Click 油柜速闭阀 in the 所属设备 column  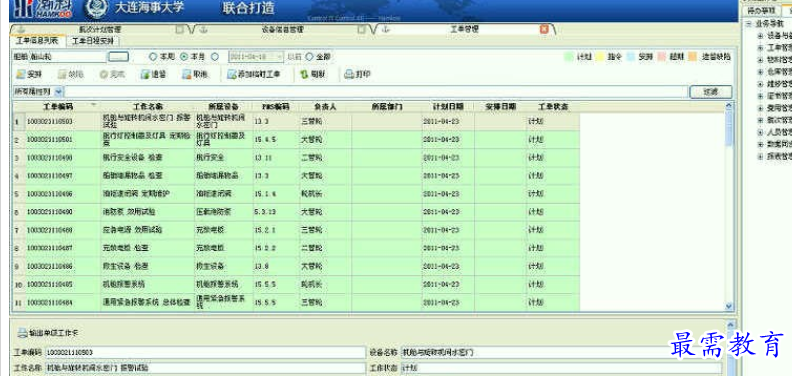click(214, 194)
